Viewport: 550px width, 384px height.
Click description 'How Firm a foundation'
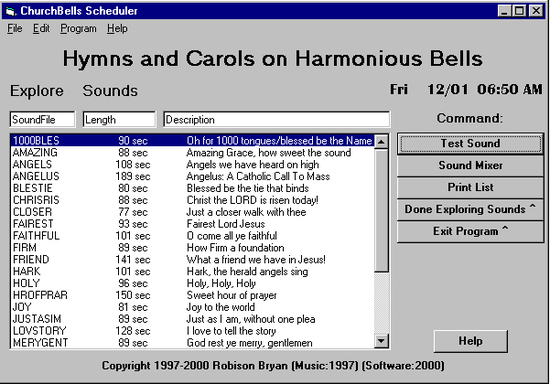coord(235,248)
